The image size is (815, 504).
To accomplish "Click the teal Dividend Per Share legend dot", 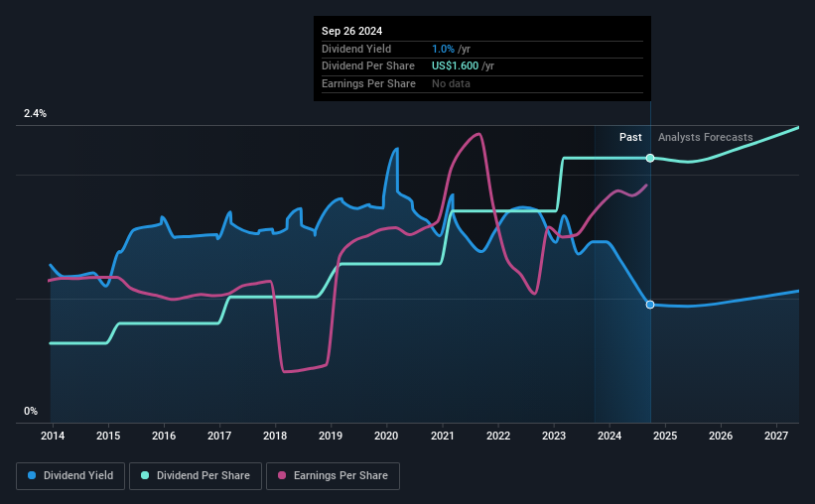I will pos(145,475).
